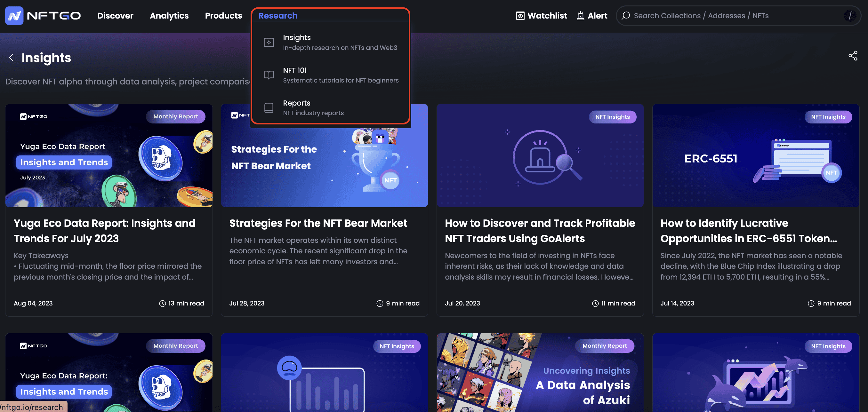868x412 pixels.
Task: Click Monthly Report tag on Yuga July card
Action: point(176,116)
